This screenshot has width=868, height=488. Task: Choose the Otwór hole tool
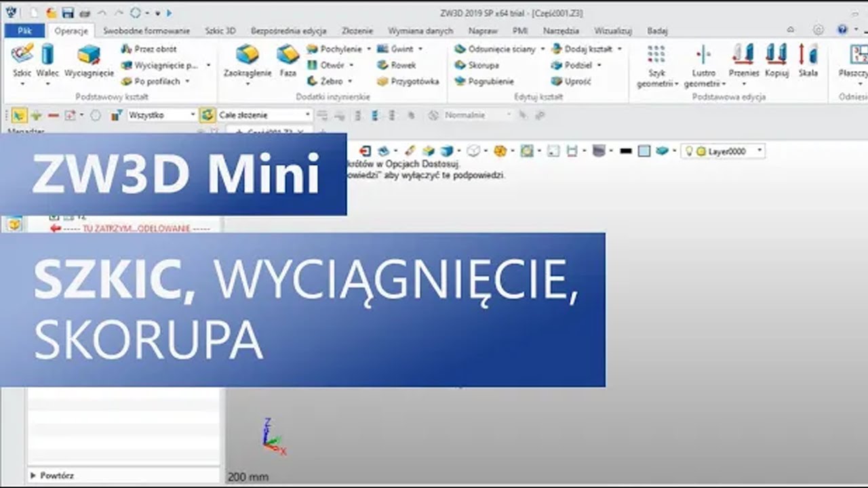[x=326, y=65]
